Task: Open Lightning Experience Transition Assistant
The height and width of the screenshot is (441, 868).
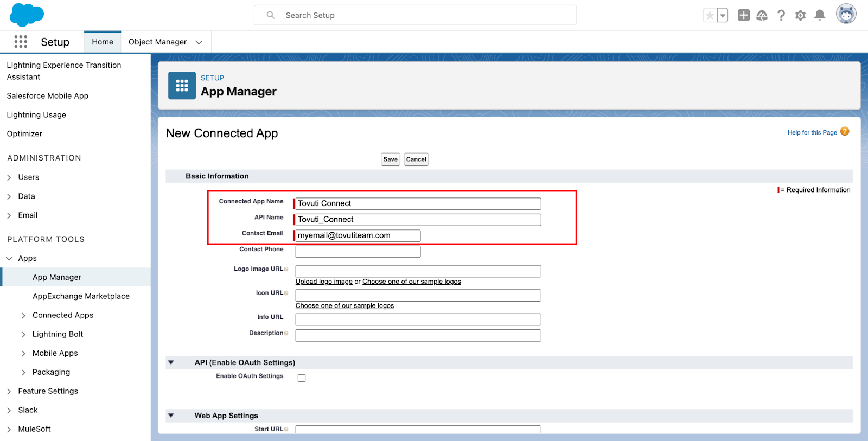Action: (64, 71)
